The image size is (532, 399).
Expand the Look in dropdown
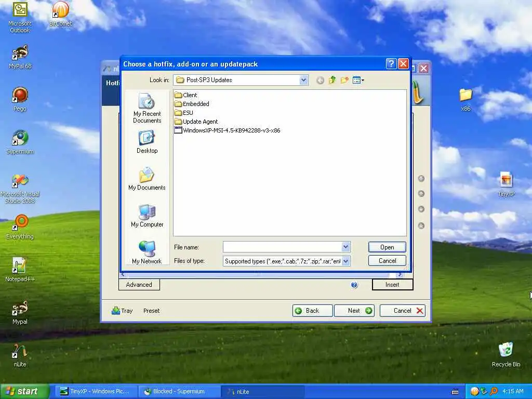(x=303, y=80)
